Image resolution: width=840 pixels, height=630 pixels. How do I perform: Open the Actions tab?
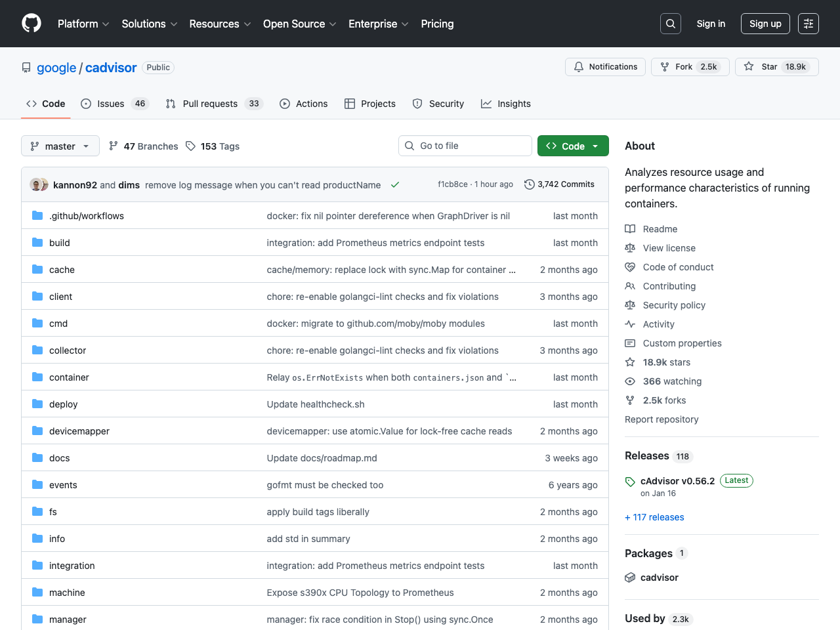click(304, 103)
